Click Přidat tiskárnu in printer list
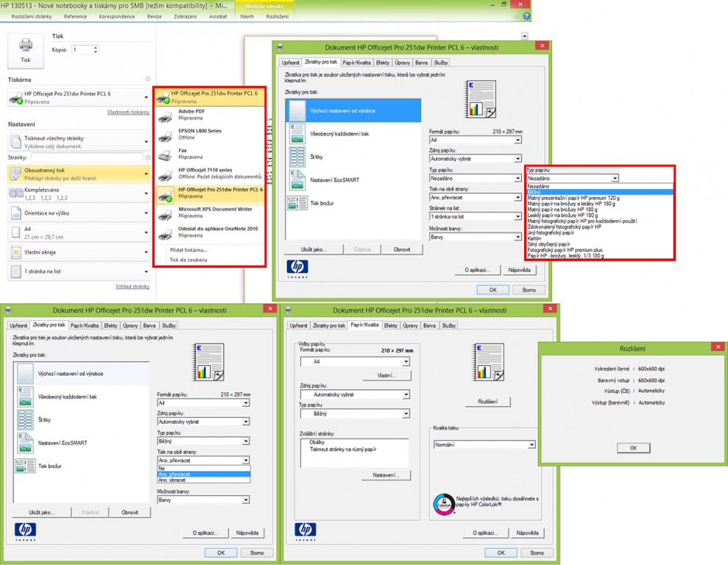Screen dimensions: 728x565 pos(188,249)
